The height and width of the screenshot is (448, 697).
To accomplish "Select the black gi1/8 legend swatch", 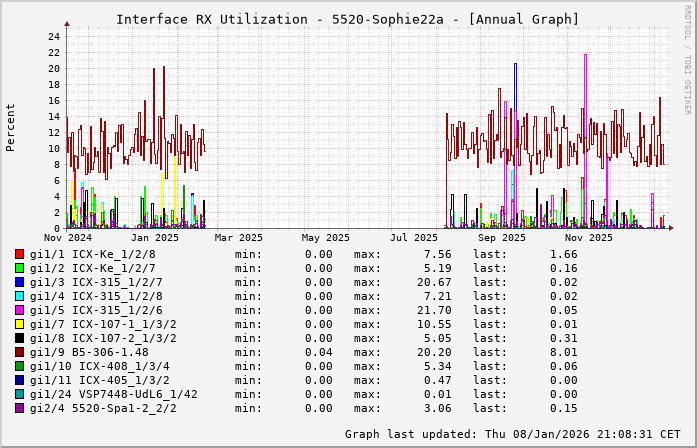I will click(x=20, y=338).
